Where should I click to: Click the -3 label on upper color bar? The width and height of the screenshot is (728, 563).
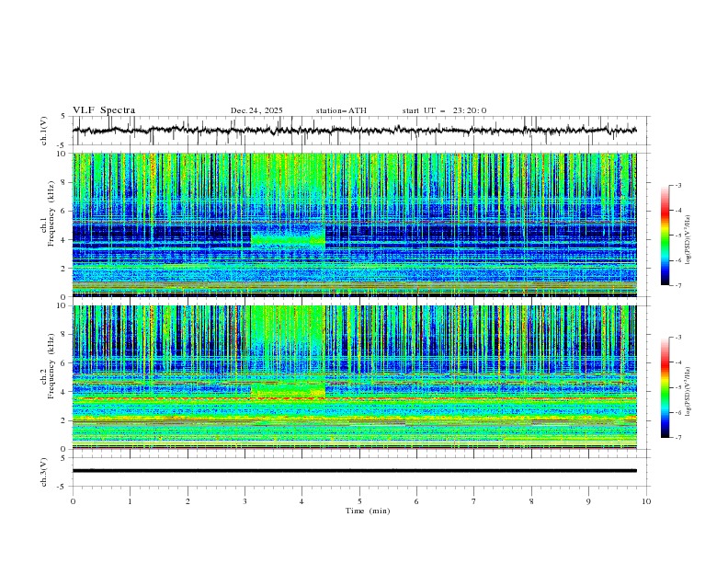click(x=678, y=186)
